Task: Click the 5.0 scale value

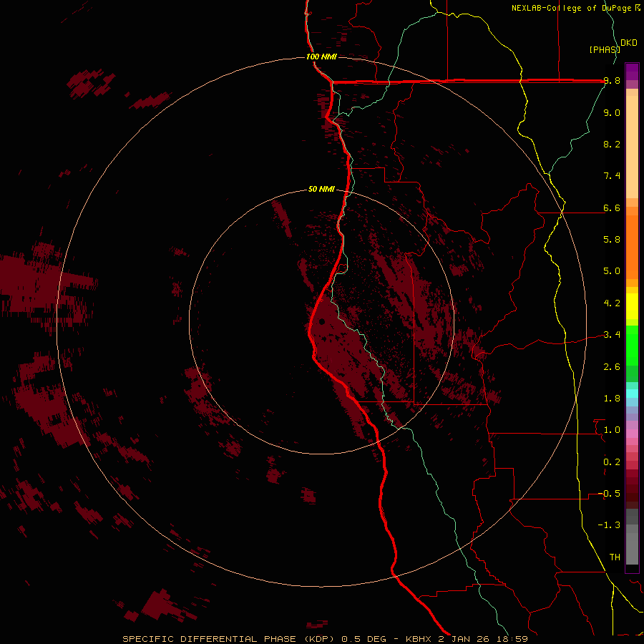Action: tap(612, 271)
